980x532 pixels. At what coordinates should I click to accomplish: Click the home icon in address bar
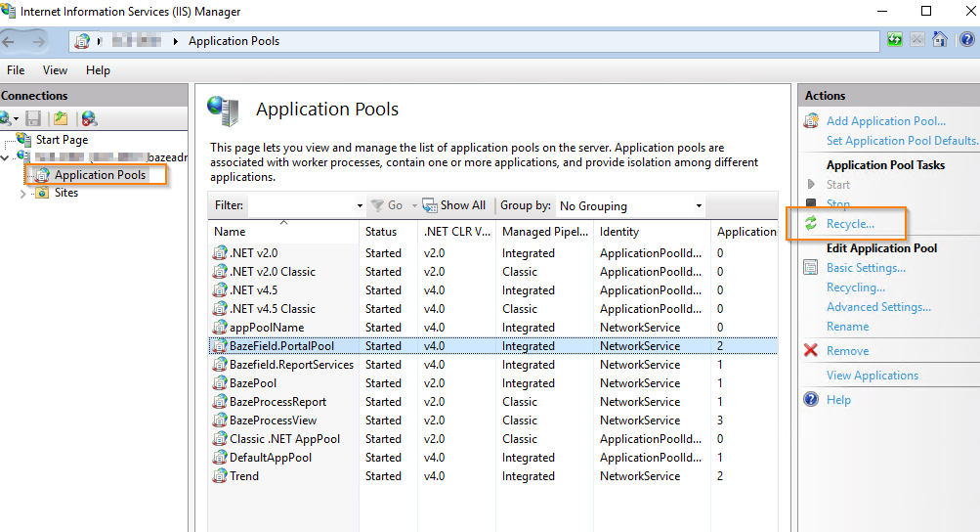[x=940, y=40]
